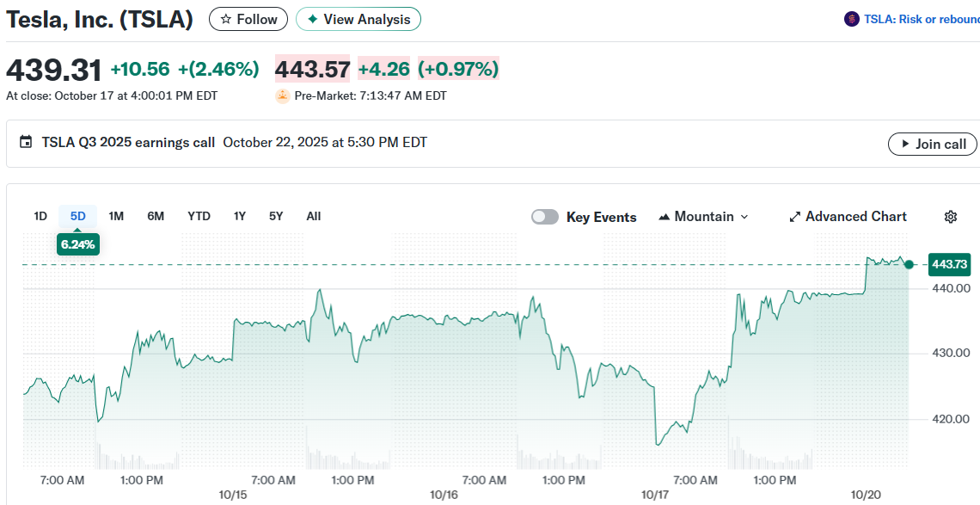980x505 pixels.
Task: Open the TSLA: Risk or rebound link
Action: (922, 19)
